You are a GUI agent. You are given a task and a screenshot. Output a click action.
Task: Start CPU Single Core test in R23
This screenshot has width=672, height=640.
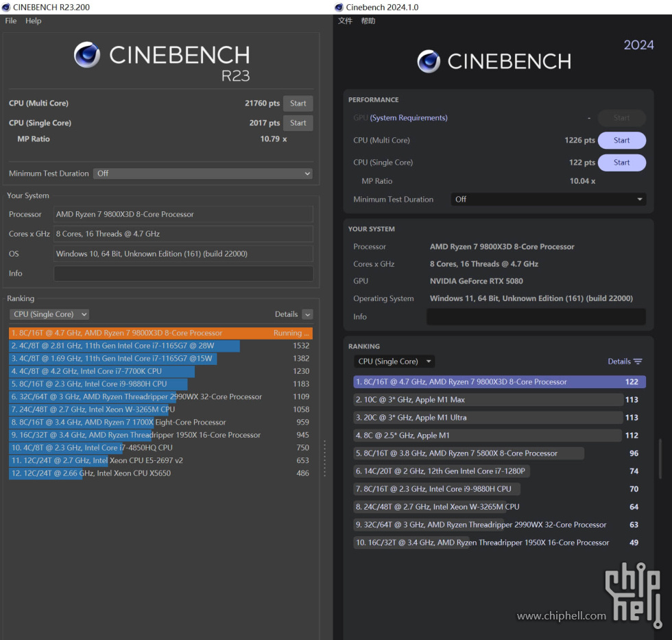pos(298,123)
